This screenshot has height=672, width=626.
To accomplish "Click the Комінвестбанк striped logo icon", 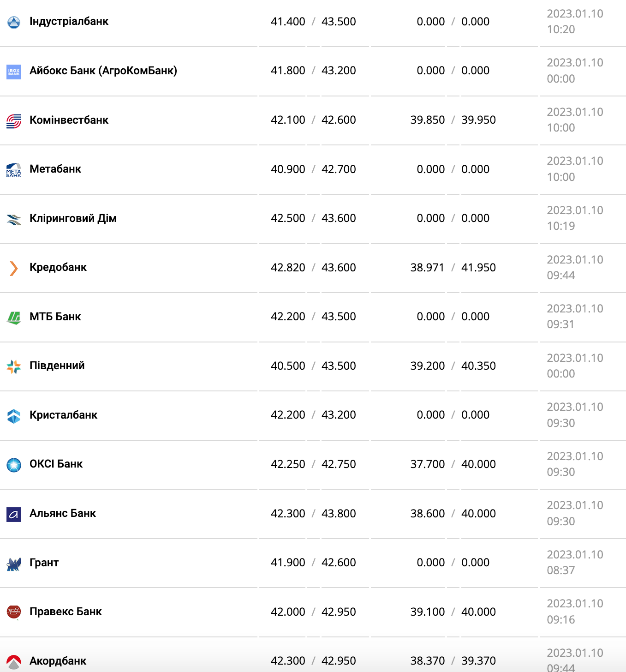I will click(14, 121).
